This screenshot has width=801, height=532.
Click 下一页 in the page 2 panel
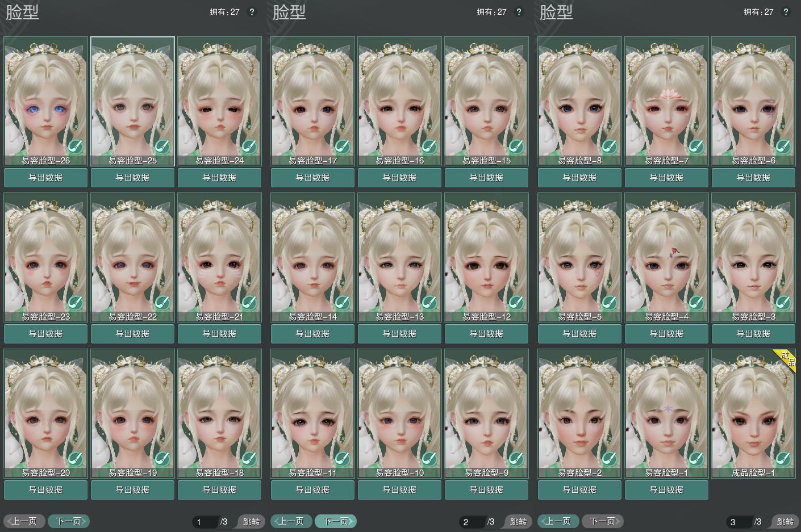tap(336, 521)
